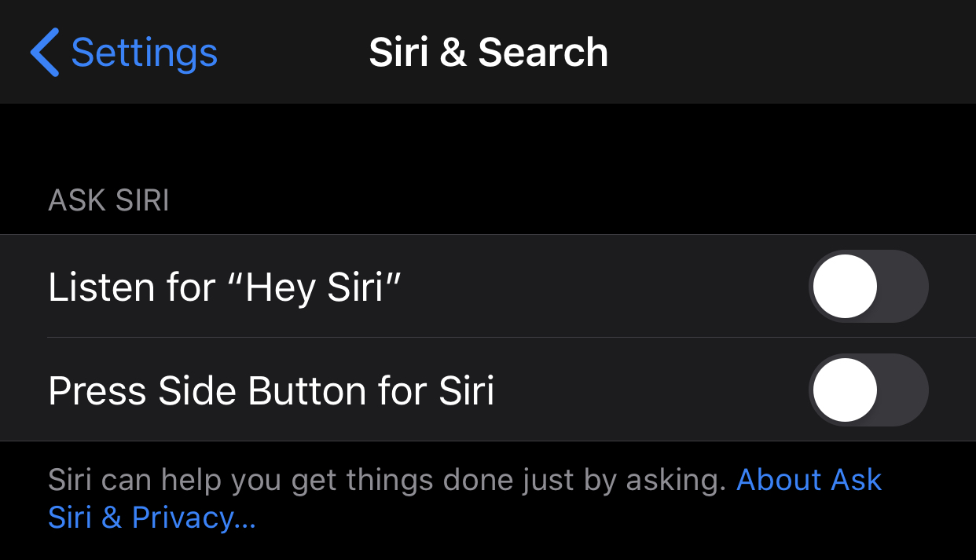Viewport: 976px width, 560px height.
Task: Tap the white knob of Hey Siri switch
Action: (845, 287)
